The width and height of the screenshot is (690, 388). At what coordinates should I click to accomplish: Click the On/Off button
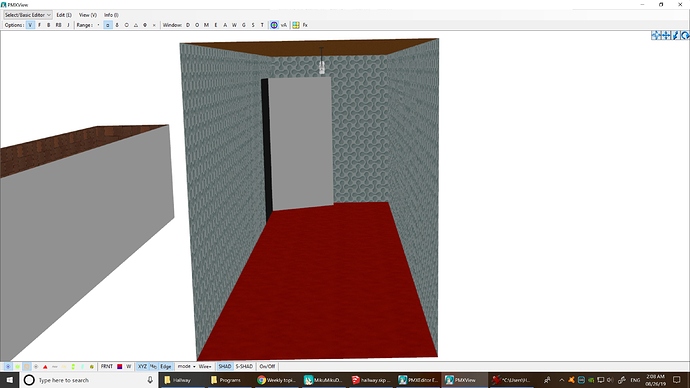click(x=267, y=366)
